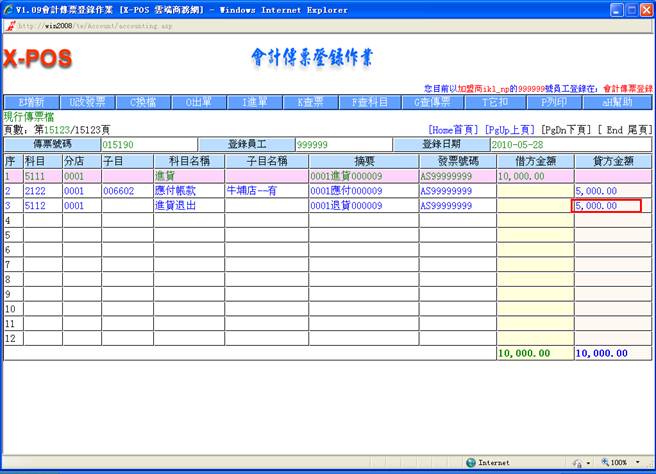Select the highlighted 5,000.00 credit cell in row 3
Screen dimensions: 656x474
click(x=606, y=206)
